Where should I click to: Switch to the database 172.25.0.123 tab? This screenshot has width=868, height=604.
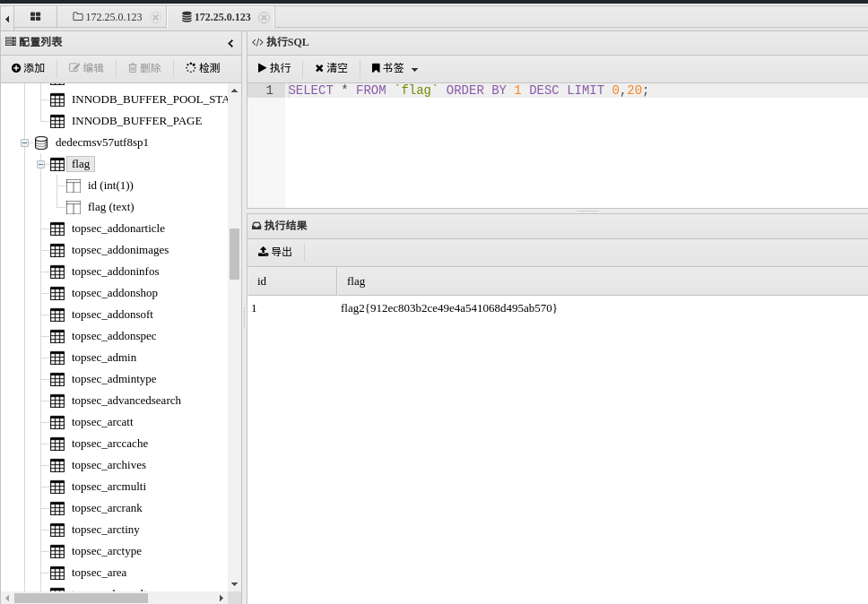tap(216, 17)
